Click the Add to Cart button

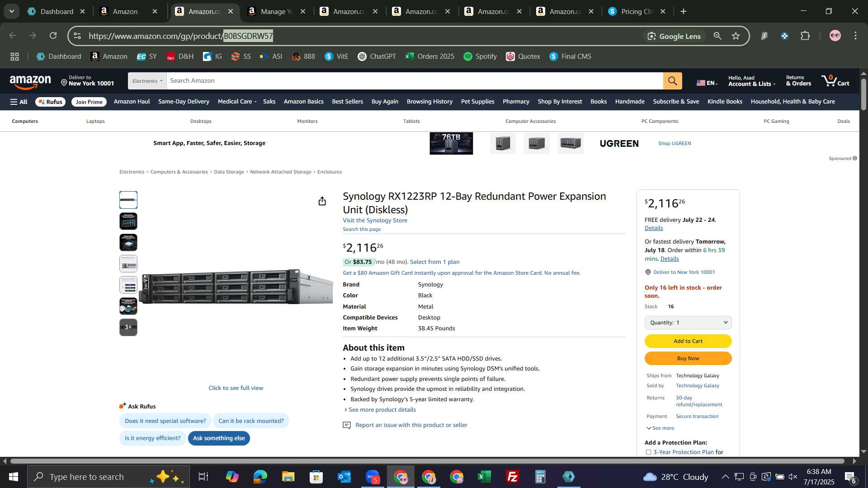point(688,341)
